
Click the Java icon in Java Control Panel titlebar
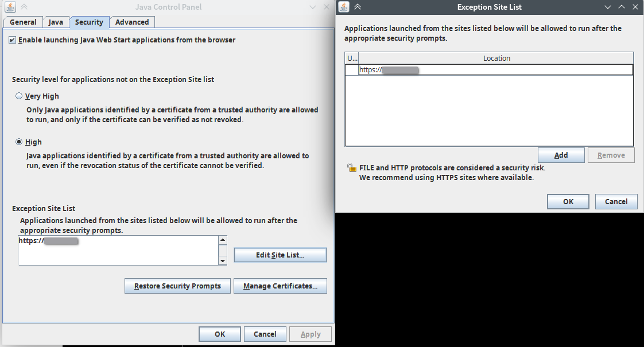coord(10,7)
